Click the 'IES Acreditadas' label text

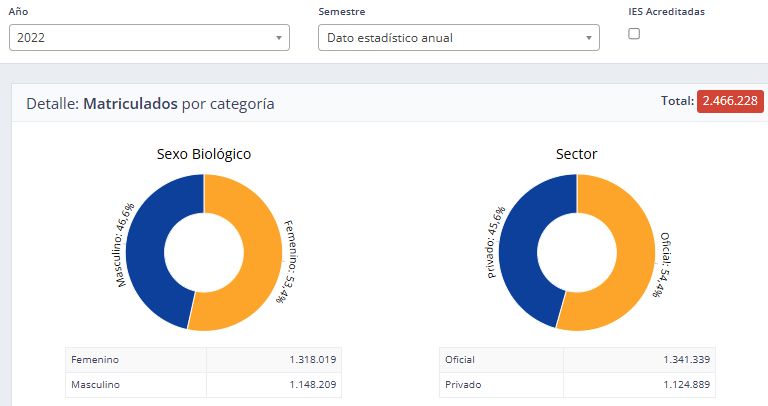[x=667, y=12]
